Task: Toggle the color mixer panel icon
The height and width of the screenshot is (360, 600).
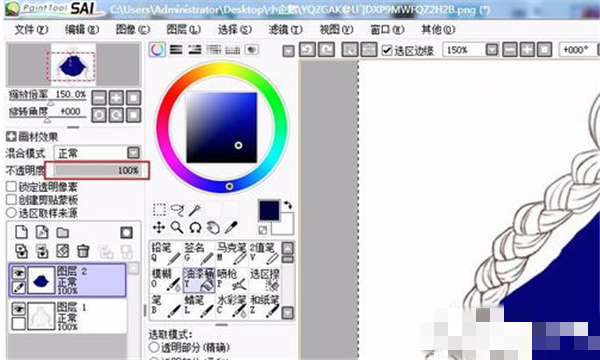Action: click(x=214, y=50)
